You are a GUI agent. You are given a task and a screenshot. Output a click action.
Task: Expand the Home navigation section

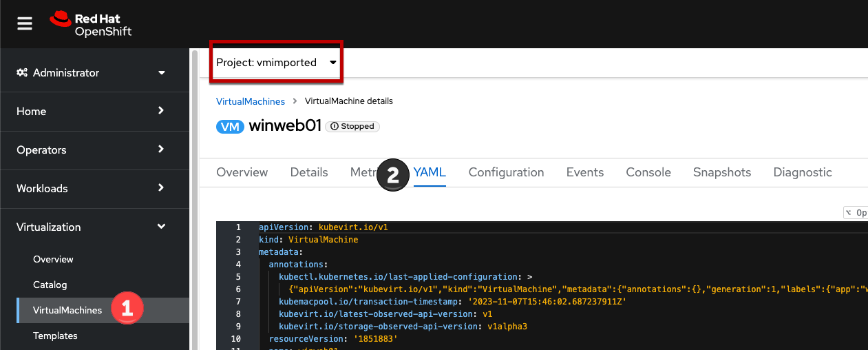(x=94, y=111)
